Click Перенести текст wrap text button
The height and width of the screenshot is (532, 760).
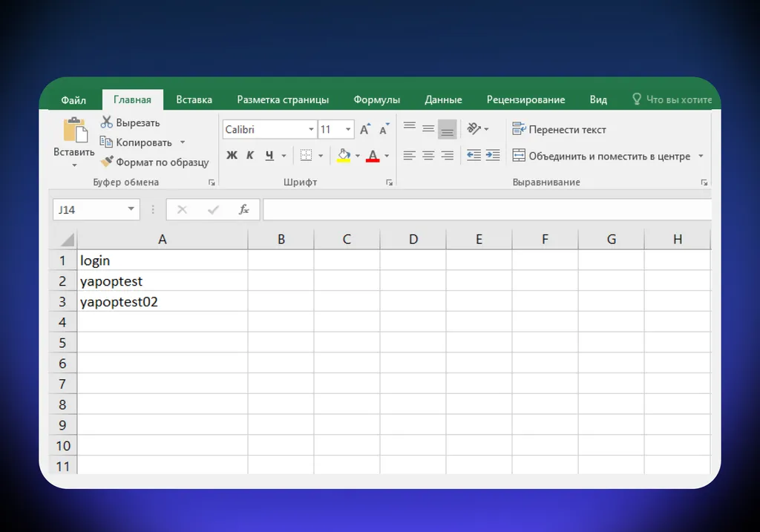[x=559, y=129]
